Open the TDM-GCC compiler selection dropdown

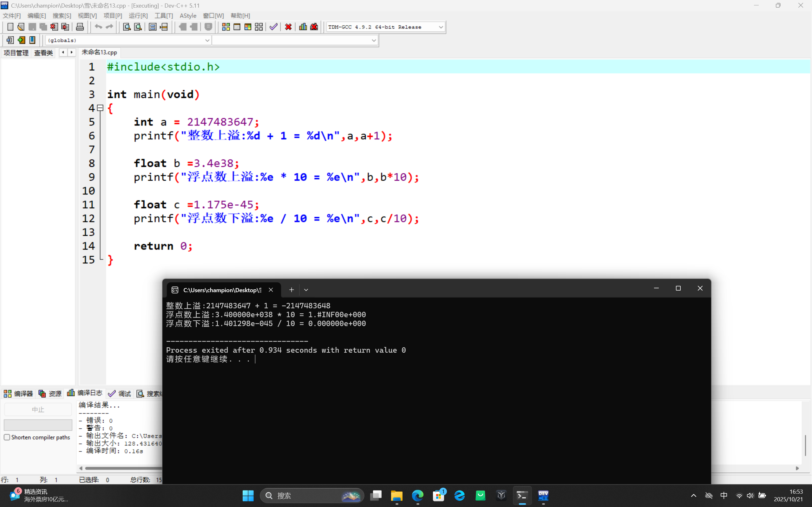tap(441, 27)
